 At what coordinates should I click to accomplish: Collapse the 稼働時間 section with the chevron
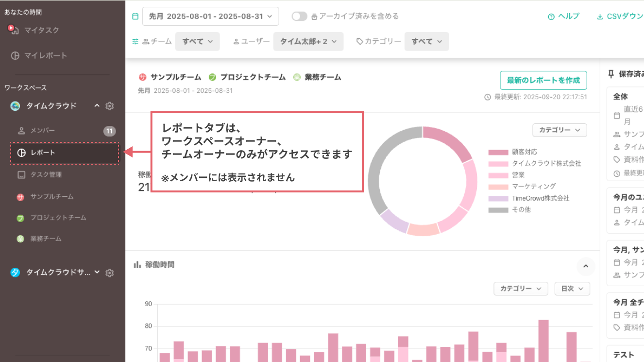tap(585, 266)
